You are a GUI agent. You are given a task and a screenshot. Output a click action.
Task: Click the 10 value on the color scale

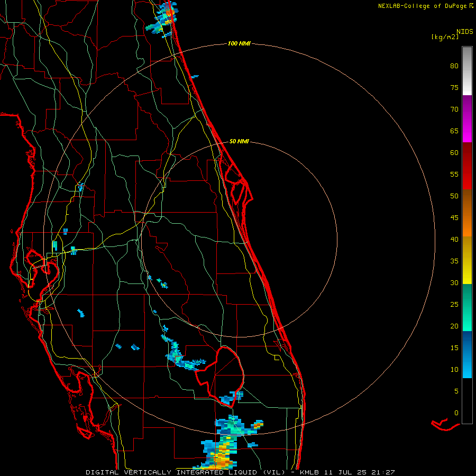tap(454, 370)
